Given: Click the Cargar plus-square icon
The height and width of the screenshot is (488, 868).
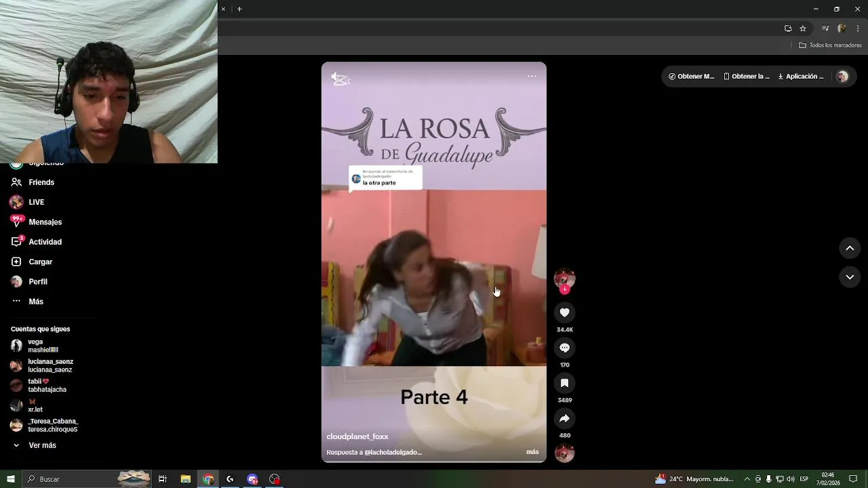Looking at the screenshot, I should 16,262.
